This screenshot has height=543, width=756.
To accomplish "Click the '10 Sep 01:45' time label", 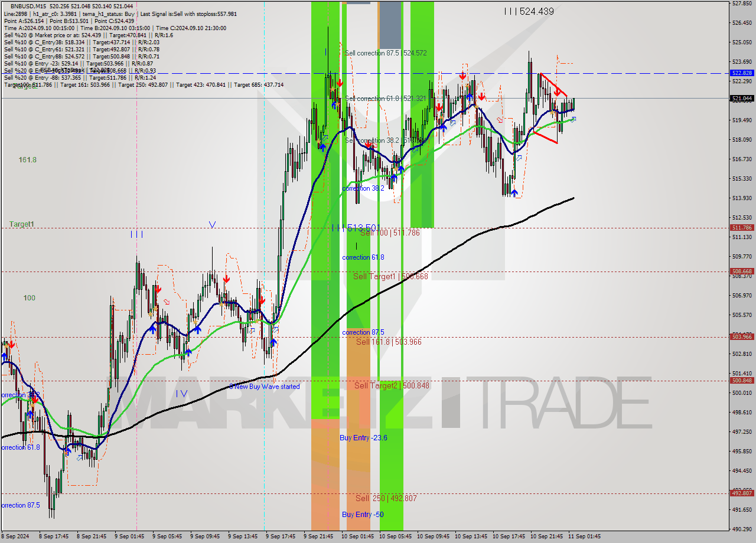I will 357,537.
